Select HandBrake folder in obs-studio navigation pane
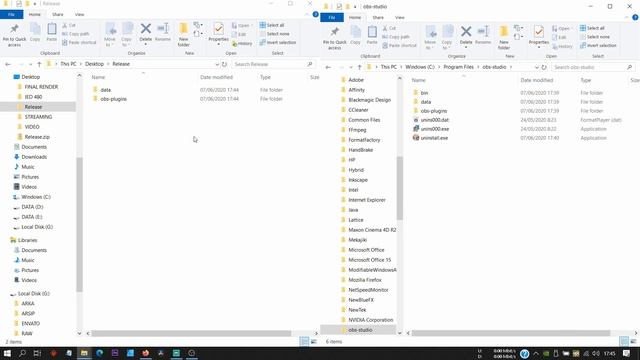 click(x=360, y=150)
